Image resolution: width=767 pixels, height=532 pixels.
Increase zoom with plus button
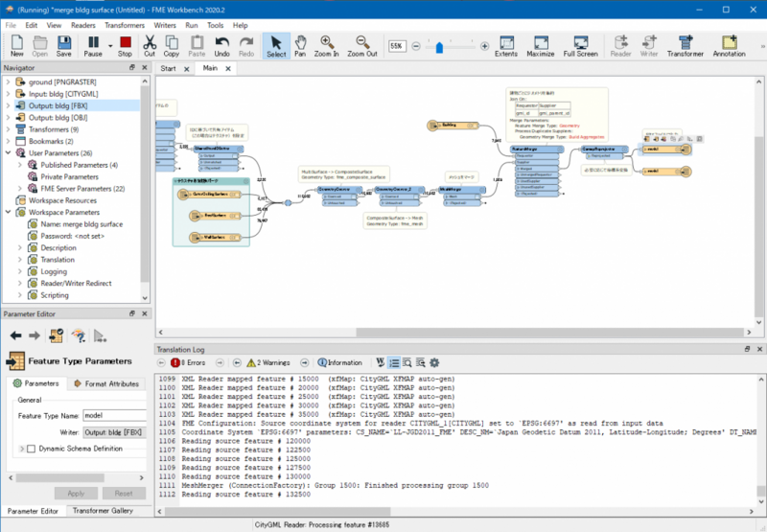484,46
